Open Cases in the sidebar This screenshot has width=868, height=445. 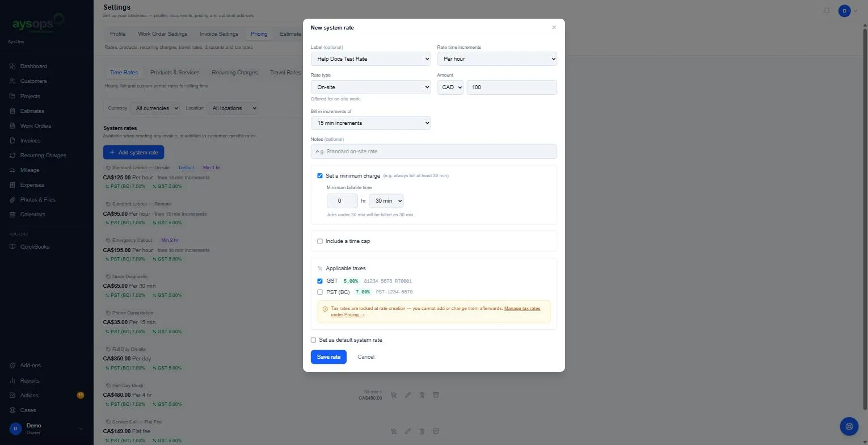[x=28, y=410]
